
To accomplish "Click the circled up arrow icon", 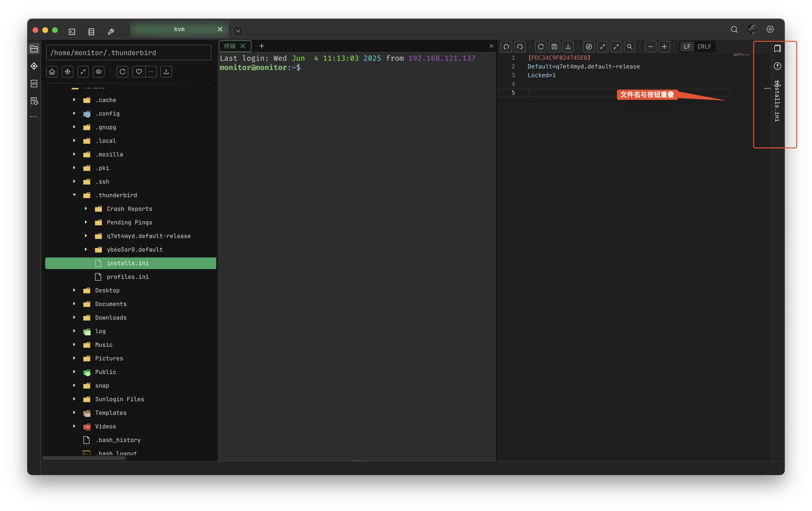I will click(777, 66).
